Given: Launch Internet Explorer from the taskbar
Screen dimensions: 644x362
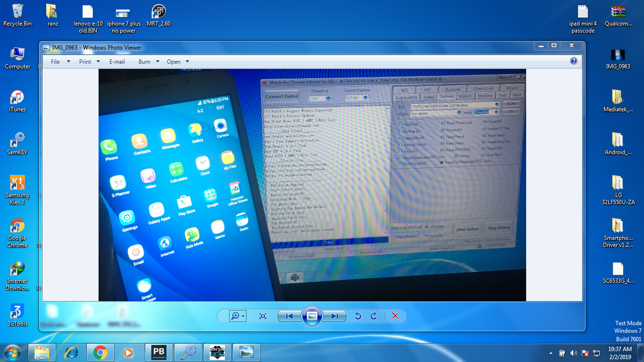Looking at the screenshot, I should click(x=71, y=352).
